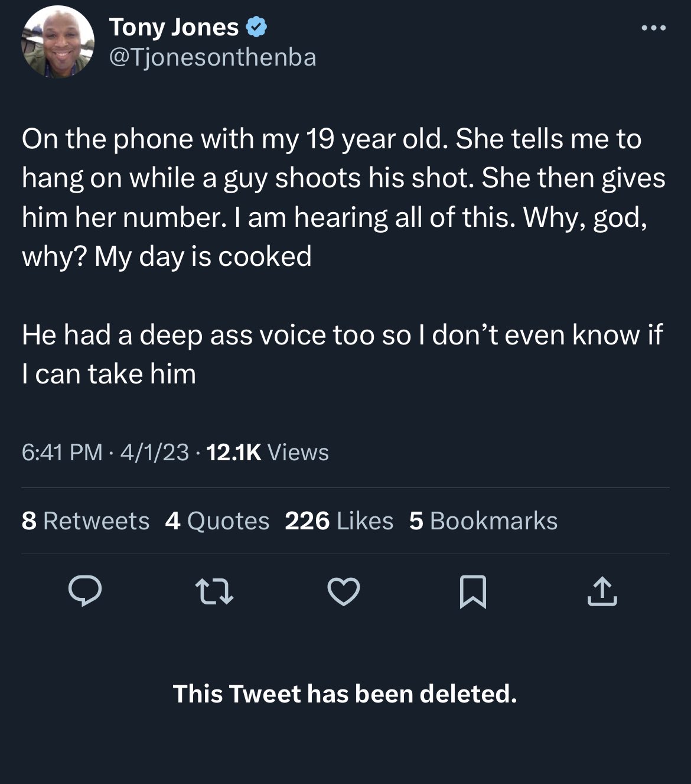
Task: Open the share upload icon
Action: coord(602,592)
